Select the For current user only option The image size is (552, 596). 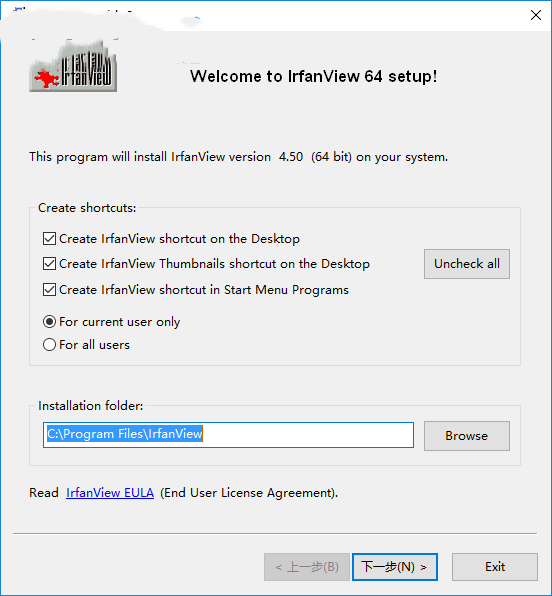(49, 322)
